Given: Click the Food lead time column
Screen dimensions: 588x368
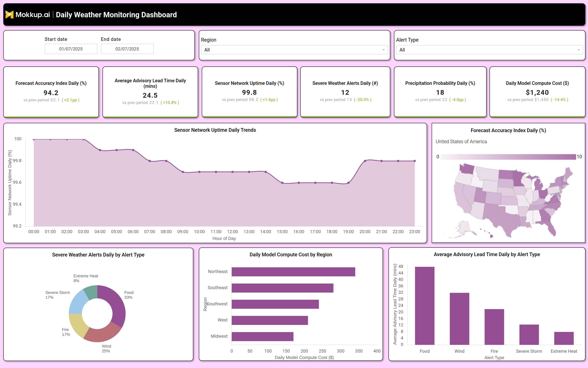Looking at the screenshot, I should 424,306.
